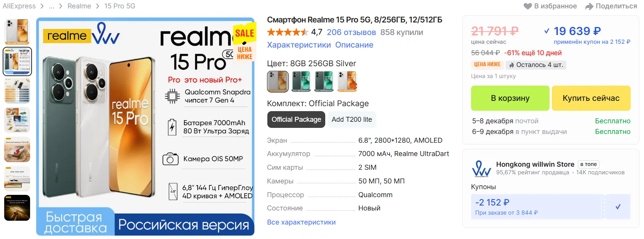
Task: Choose the 8GB 256GB Silver color swatch
Action: pos(278,81)
